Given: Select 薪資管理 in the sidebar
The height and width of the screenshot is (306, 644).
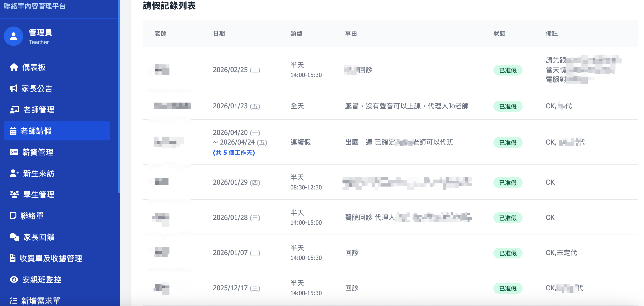Looking at the screenshot, I should click(57, 152).
